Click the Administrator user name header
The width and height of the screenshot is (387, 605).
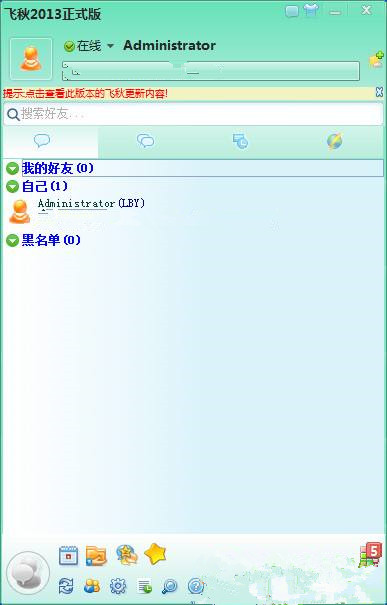point(169,46)
